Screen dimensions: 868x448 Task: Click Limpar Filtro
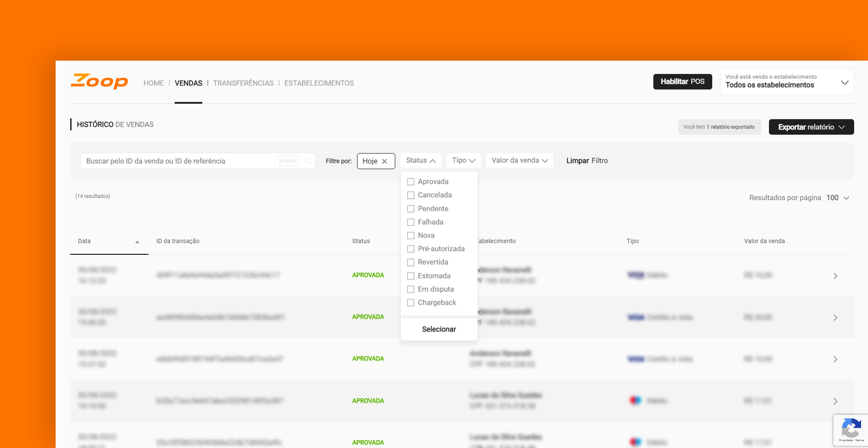pyautogui.click(x=587, y=161)
